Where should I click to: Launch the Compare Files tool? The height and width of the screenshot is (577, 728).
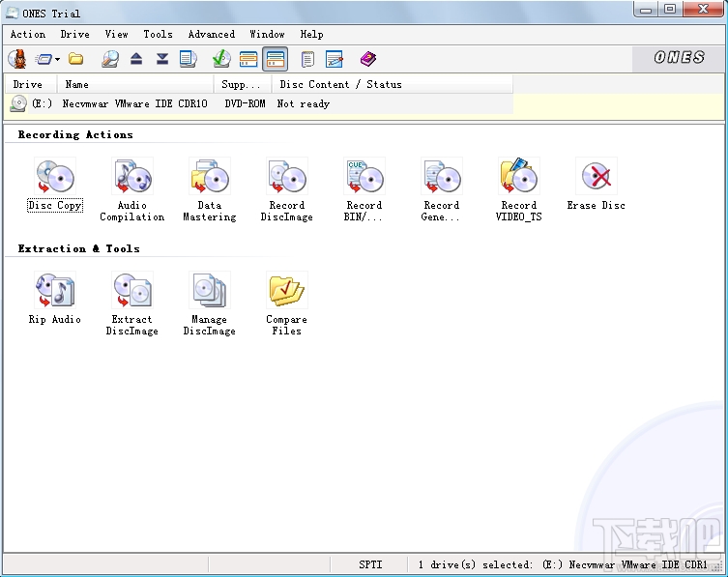286,304
